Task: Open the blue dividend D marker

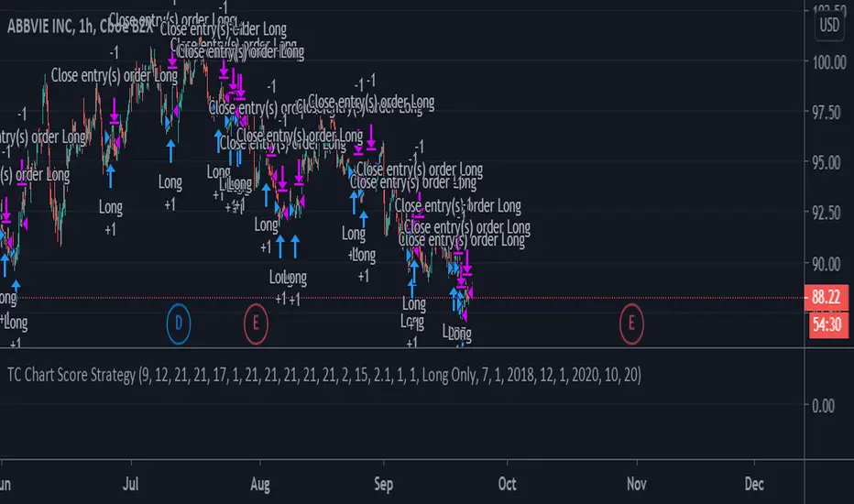Action: 178,324
